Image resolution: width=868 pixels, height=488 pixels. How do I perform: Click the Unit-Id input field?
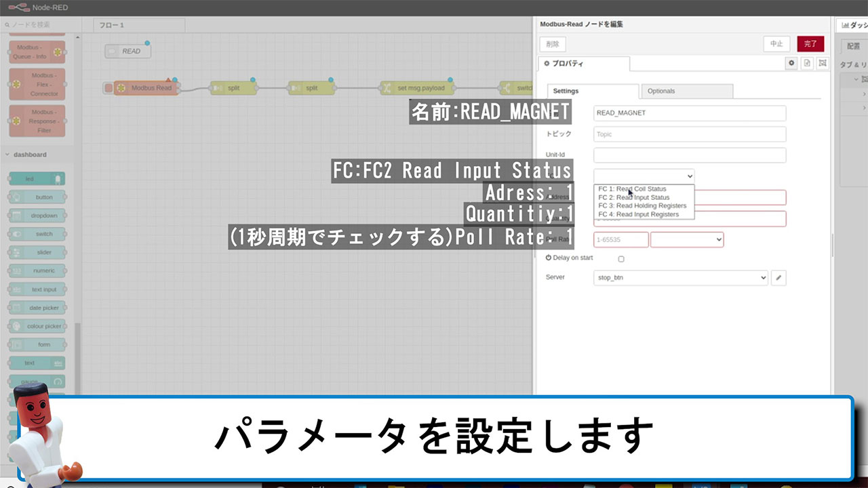[x=689, y=155]
